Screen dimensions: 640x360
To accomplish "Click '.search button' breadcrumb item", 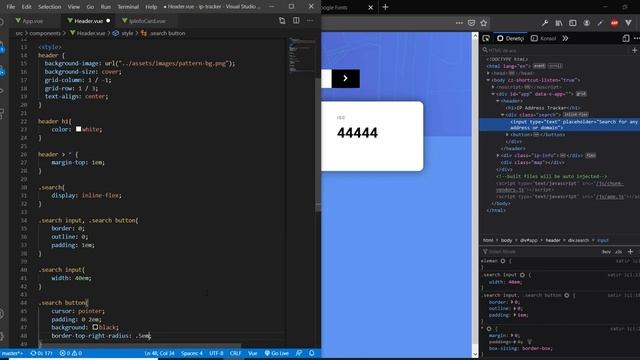I will point(167,33).
